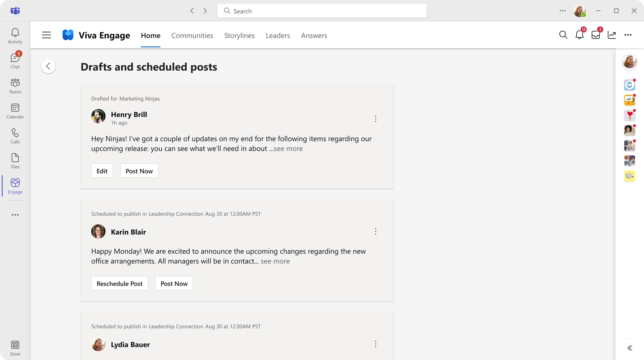The image size is (644, 360).
Task: Open Lydia Bauer post options menu
Action: click(376, 344)
